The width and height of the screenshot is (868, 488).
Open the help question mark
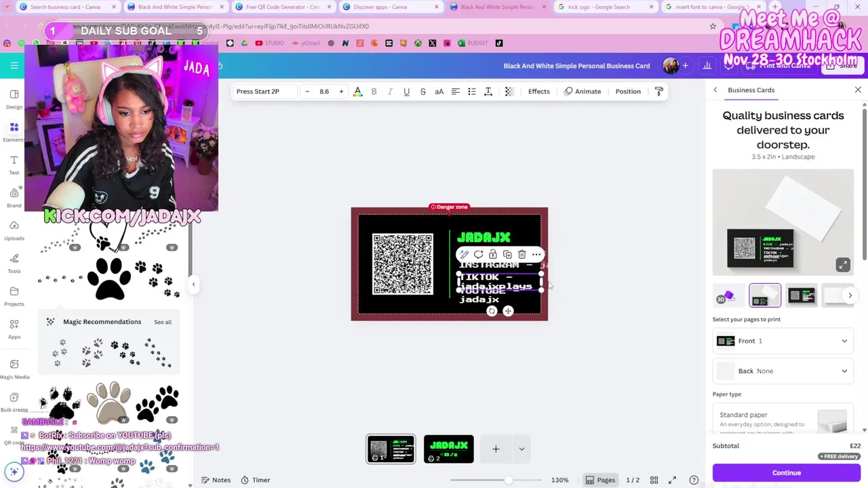click(x=694, y=480)
